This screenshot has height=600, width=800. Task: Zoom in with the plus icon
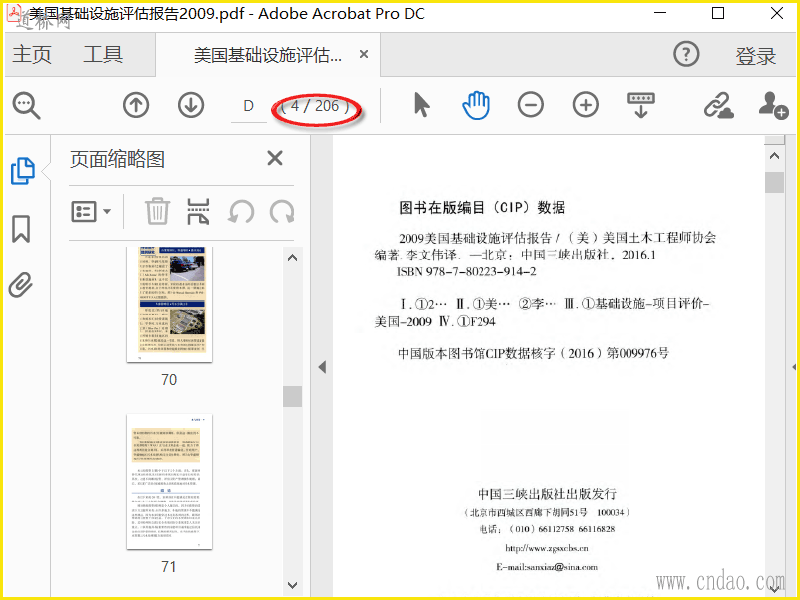(586, 105)
